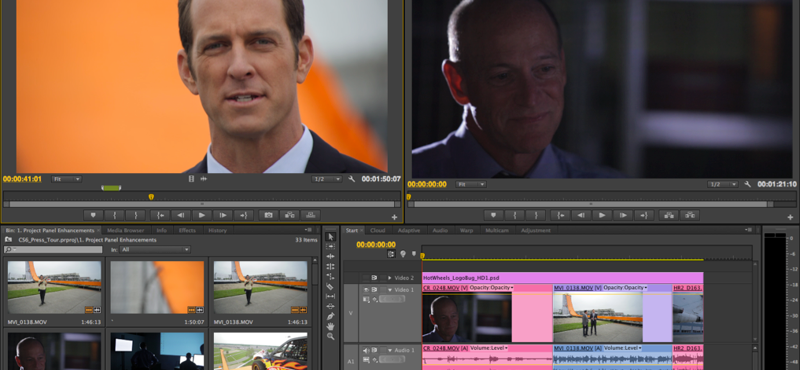Open Program monitor 1/2 resolution dropdown

point(722,184)
